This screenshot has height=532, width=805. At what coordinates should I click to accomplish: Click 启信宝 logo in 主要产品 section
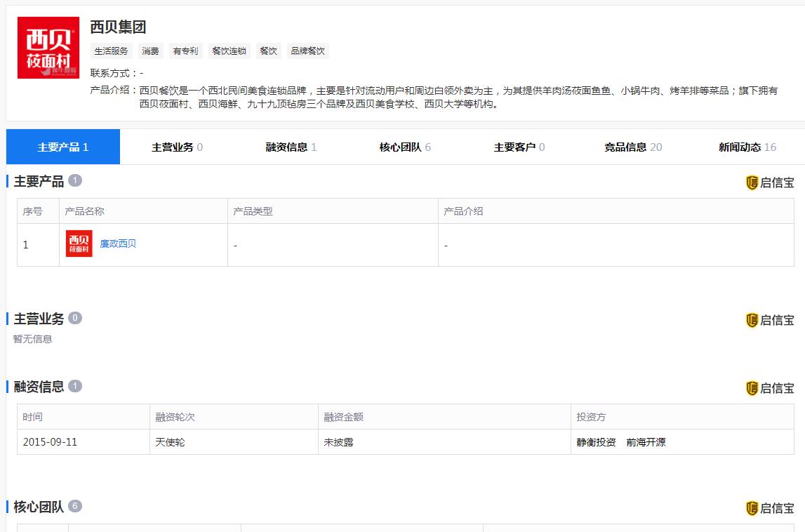tap(770, 182)
